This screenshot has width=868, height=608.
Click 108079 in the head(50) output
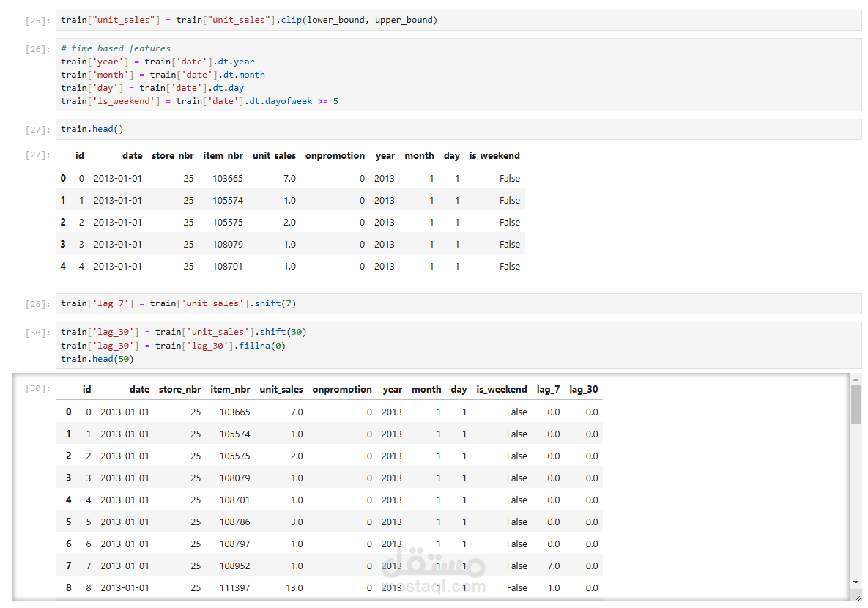point(234,478)
